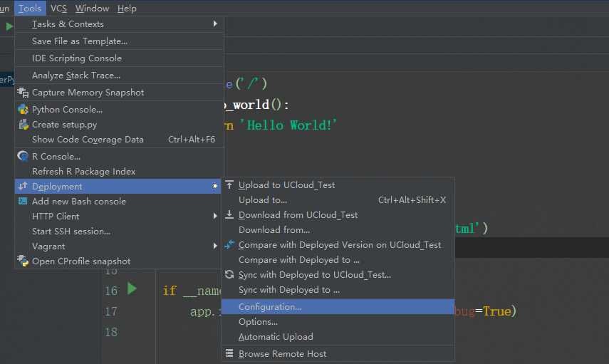Click the Open CProfile snapshot label
This screenshot has height=364, width=609.
pyautogui.click(x=81, y=261)
